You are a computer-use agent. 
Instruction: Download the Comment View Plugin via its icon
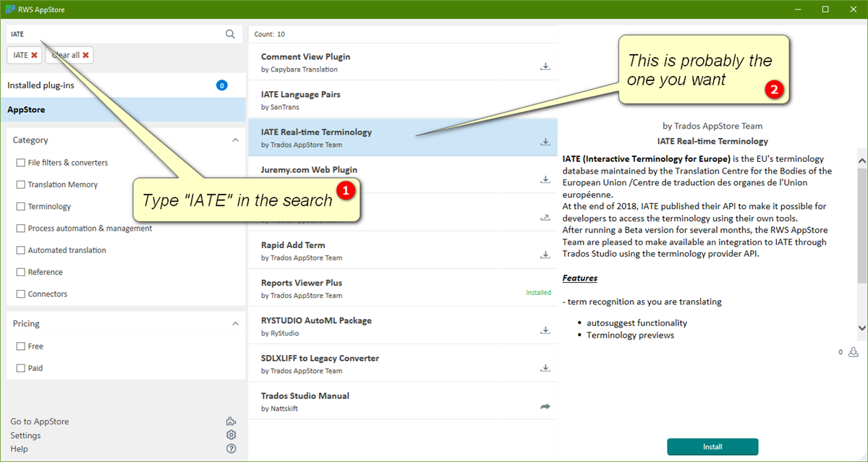(x=545, y=66)
